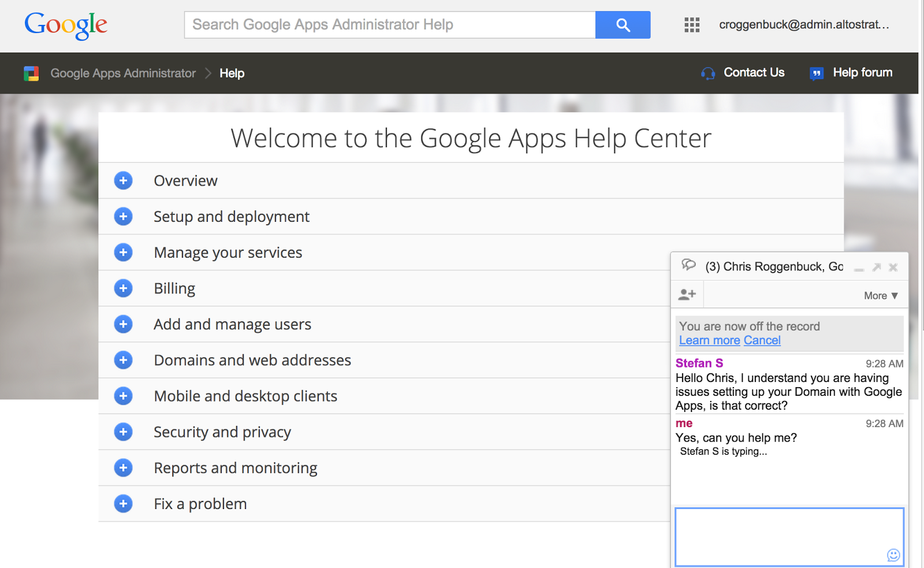The height and width of the screenshot is (568, 924).
Task: Click the blue search magnifier button
Action: (623, 25)
